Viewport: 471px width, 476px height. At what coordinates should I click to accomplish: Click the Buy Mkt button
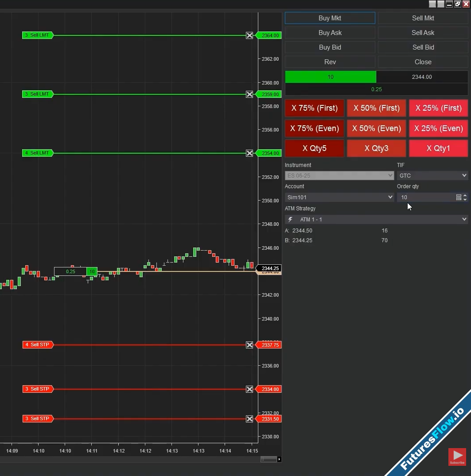[330, 18]
